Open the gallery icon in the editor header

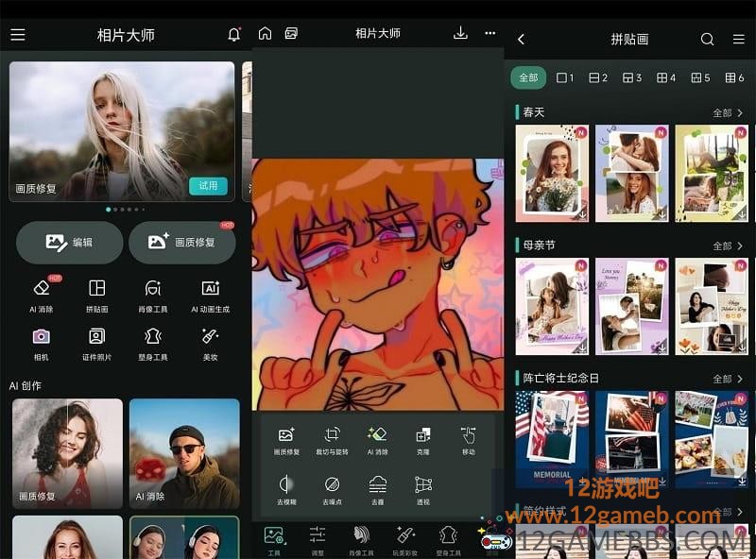click(291, 33)
